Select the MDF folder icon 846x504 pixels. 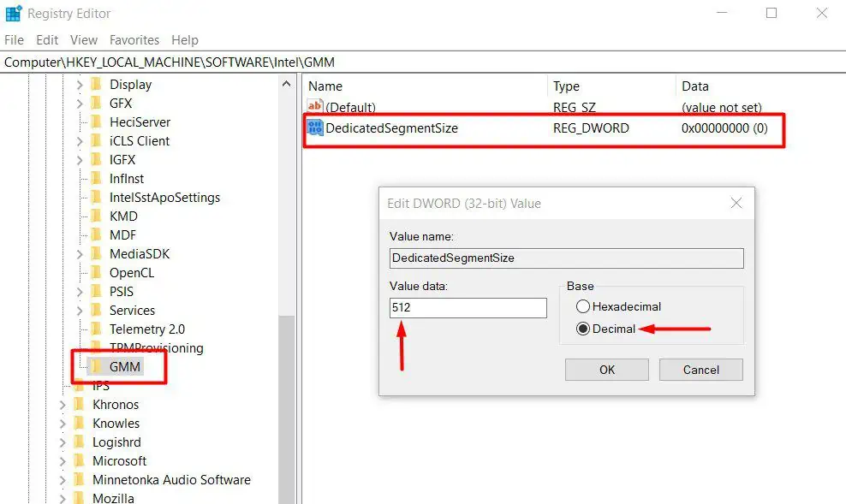(x=97, y=235)
